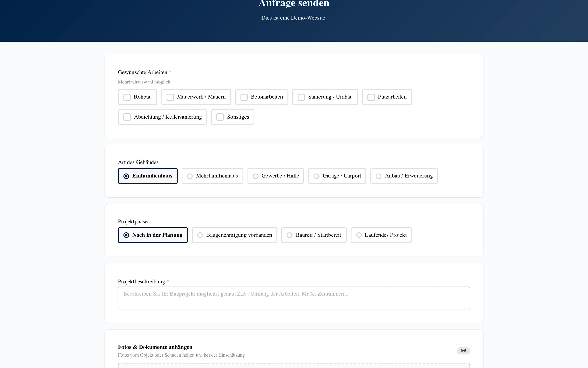Screen dimensions: 588x368
Task: Select Gewerbe / Halle building type
Action: (255, 176)
